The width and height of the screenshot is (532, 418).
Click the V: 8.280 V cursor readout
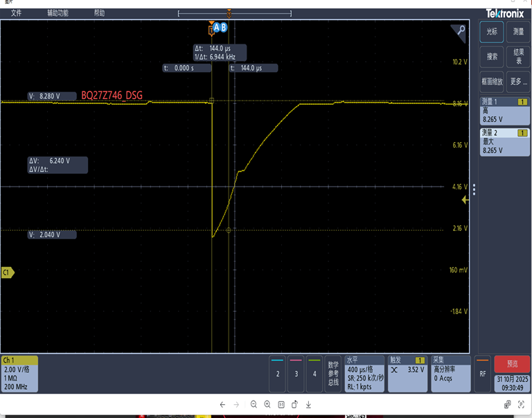pyautogui.click(x=52, y=96)
